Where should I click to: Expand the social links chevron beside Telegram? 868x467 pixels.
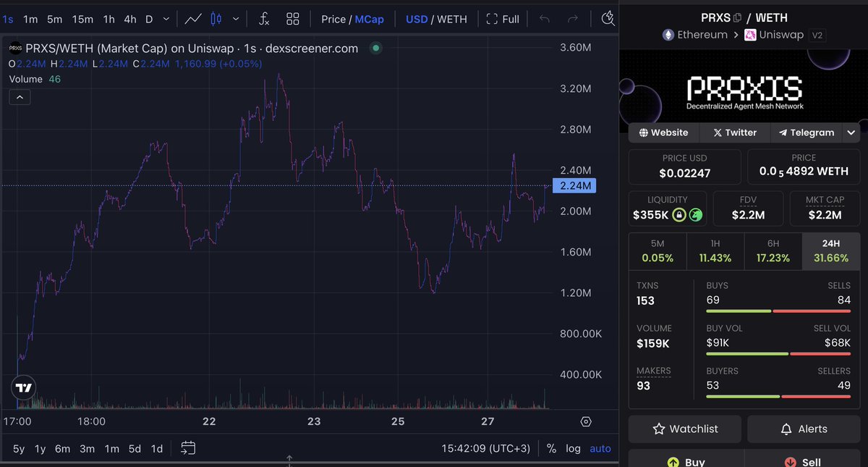click(x=851, y=132)
